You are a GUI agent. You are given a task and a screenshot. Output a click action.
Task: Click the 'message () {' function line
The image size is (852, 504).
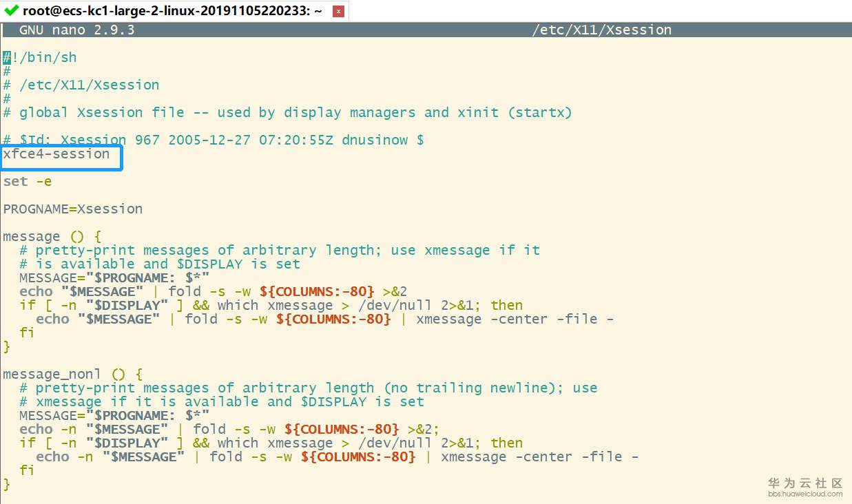click(x=52, y=236)
